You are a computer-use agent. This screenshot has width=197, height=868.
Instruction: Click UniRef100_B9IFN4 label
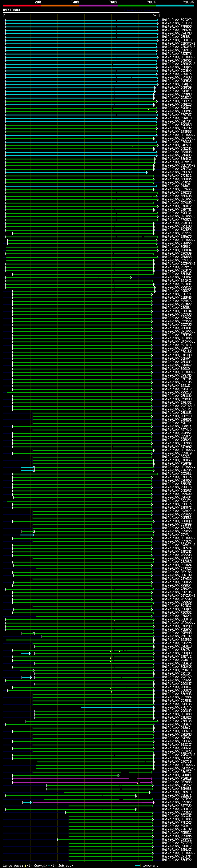click(176, 856)
